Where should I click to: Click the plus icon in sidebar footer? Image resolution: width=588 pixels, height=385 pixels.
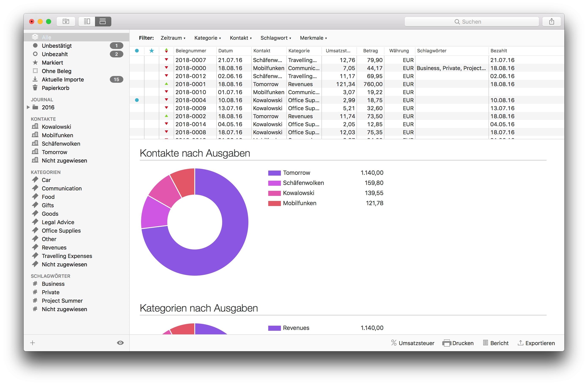click(x=33, y=343)
